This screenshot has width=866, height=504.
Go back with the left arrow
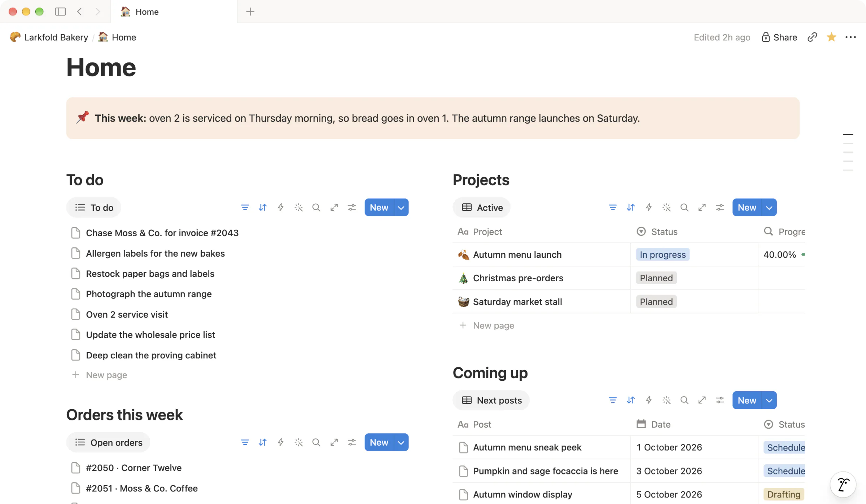click(79, 12)
